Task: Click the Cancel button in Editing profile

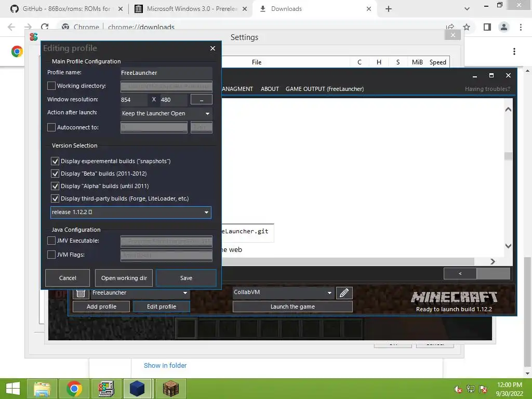Action: (x=68, y=278)
